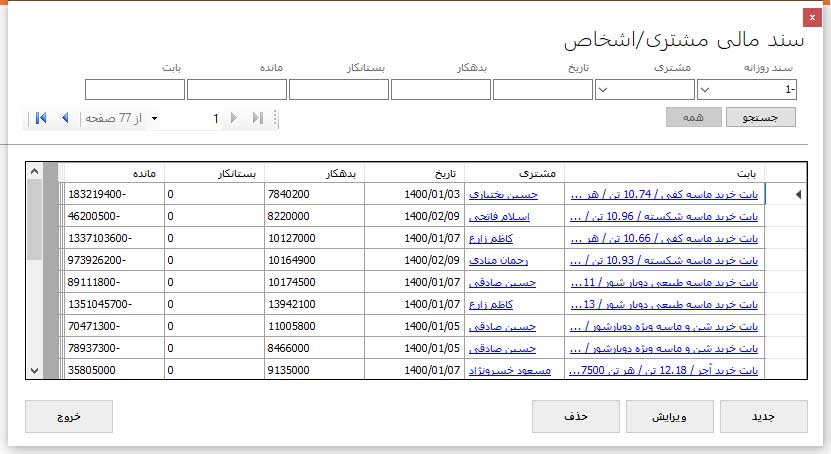Screen dimensions: 831x454
Task: Click inside the تاریخ date filter field
Action: 543,90
